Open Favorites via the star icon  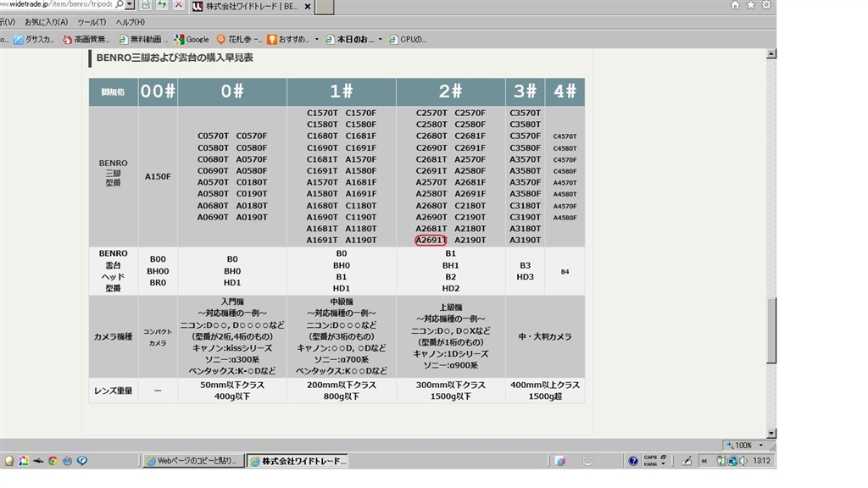(x=751, y=5)
